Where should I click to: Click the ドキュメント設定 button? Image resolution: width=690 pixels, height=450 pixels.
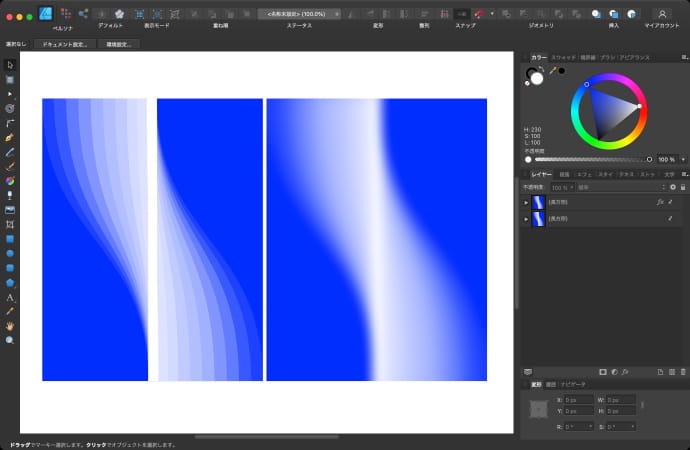64,44
